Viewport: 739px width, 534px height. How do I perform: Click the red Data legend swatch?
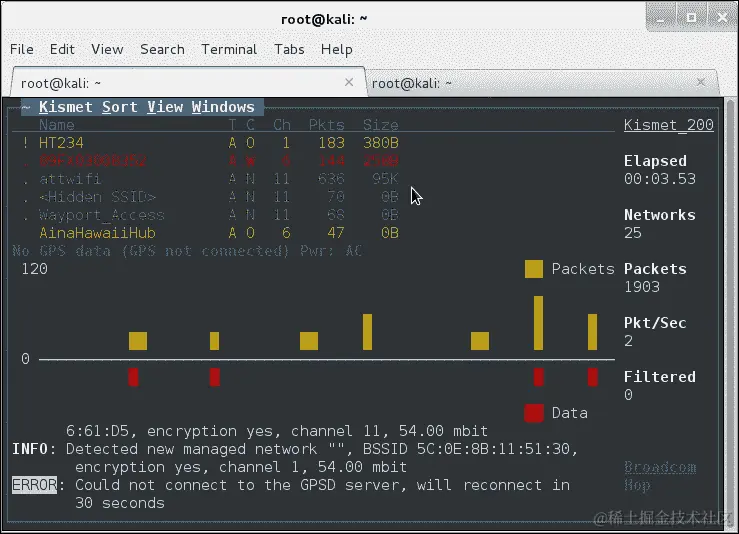534,413
